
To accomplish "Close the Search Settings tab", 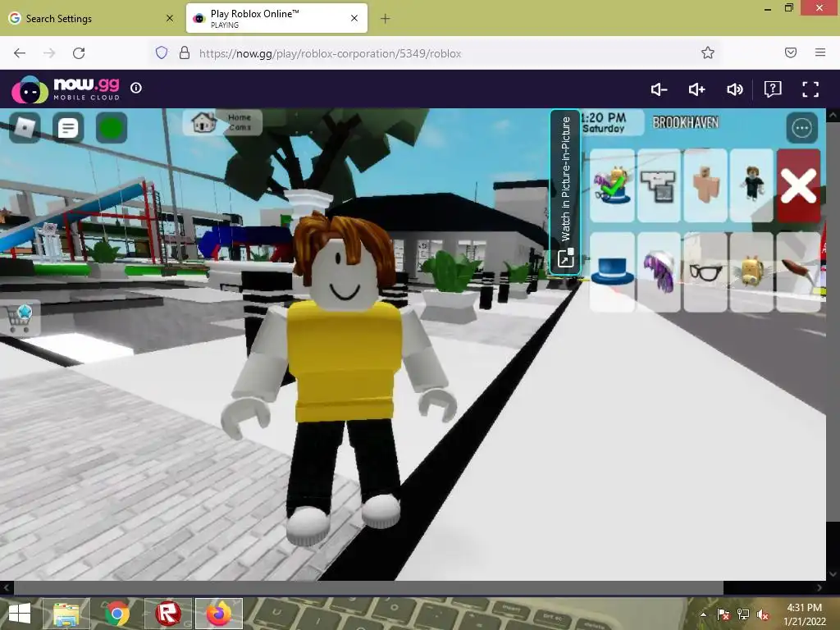I will [x=170, y=18].
